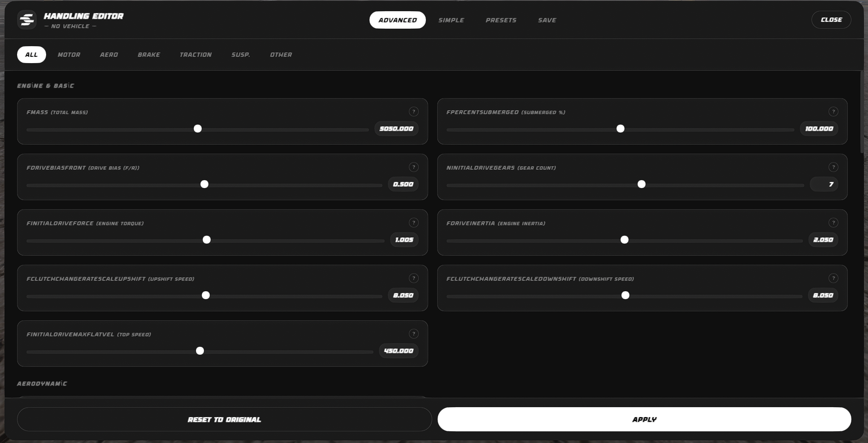Filter by Motor category
Screen dimensions: 868x443
click(x=69, y=55)
